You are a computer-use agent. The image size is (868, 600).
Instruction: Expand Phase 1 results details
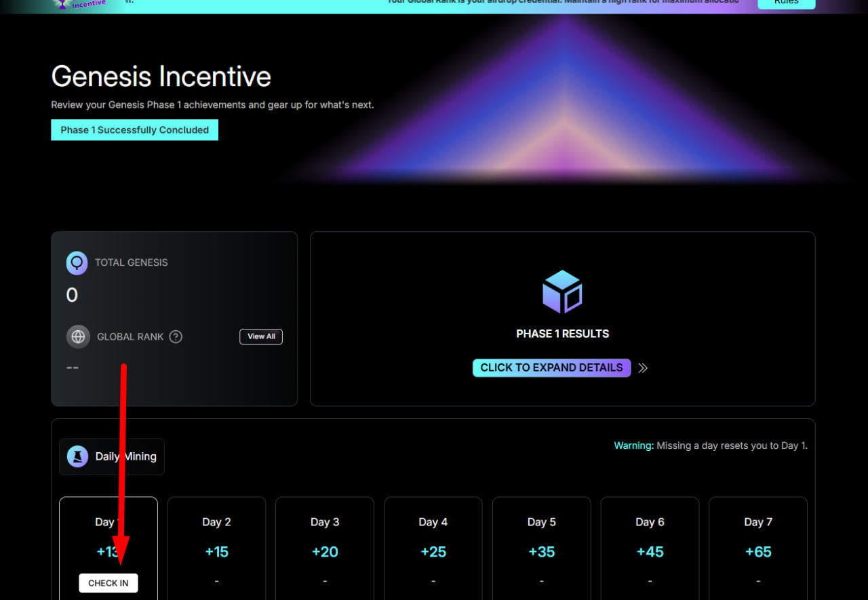coord(551,367)
